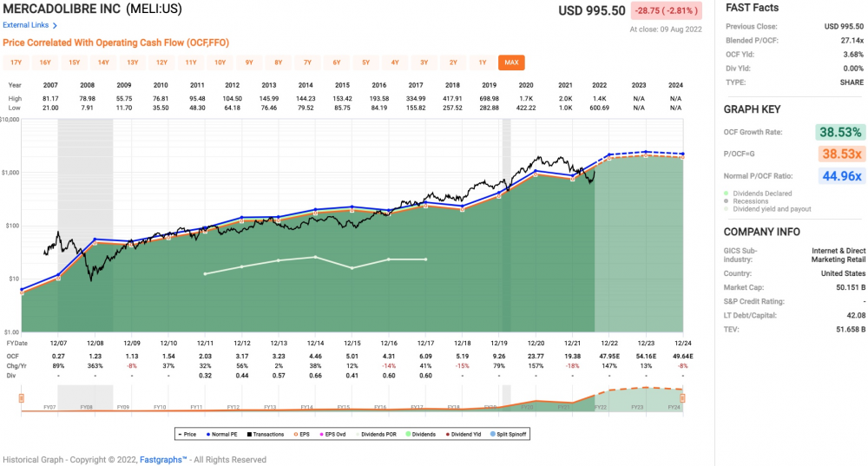Click the left range handle on the navigator

pyautogui.click(x=21, y=398)
